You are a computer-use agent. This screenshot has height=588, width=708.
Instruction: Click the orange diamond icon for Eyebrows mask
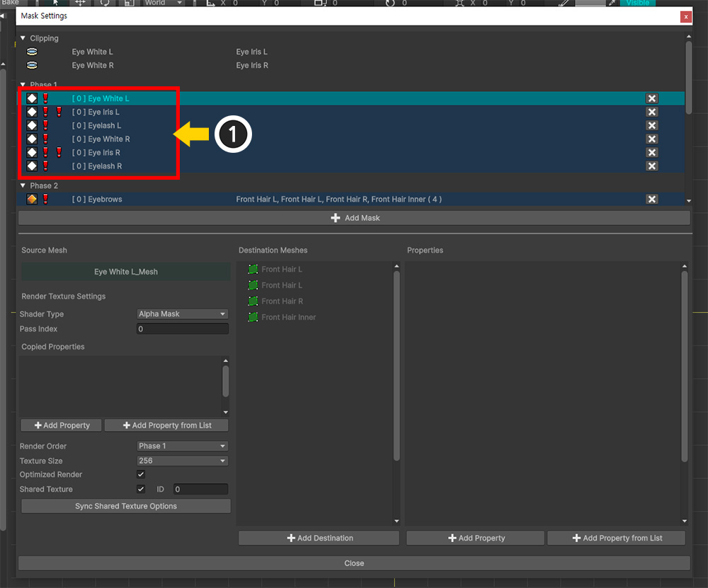tap(32, 199)
